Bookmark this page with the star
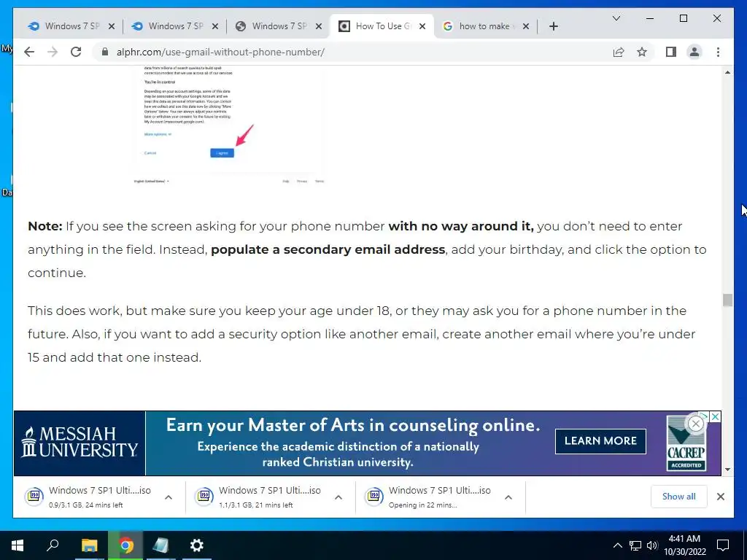 [642, 52]
